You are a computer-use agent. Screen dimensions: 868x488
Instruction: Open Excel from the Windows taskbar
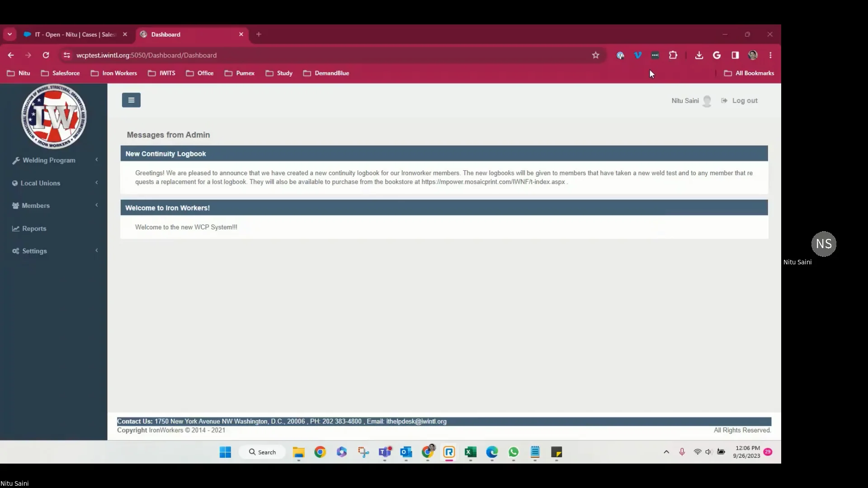pos(470,452)
